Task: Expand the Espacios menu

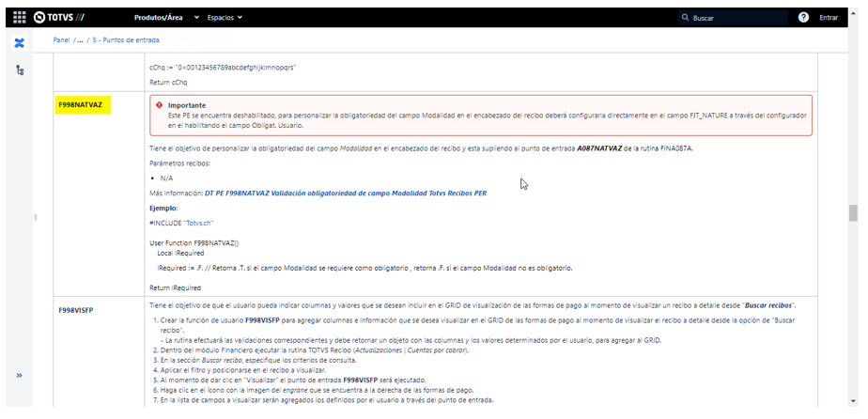Action: pos(225,18)
